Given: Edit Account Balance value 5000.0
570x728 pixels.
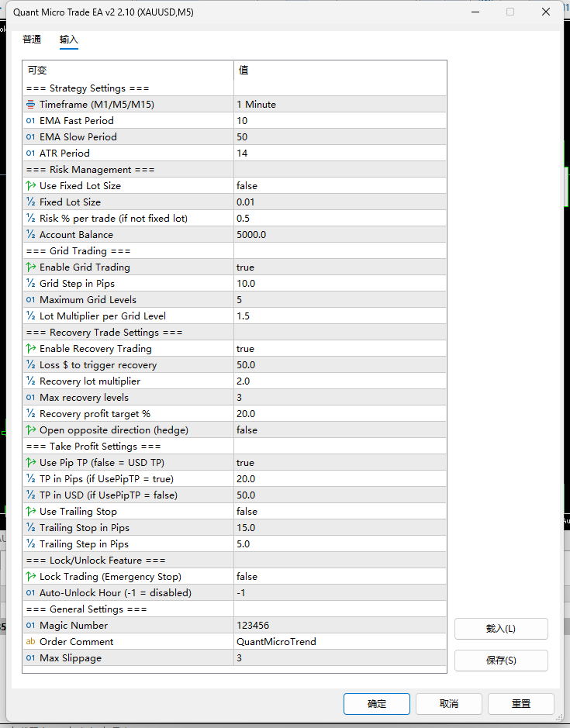Looking at the screenshot, I should pos(340,234).
